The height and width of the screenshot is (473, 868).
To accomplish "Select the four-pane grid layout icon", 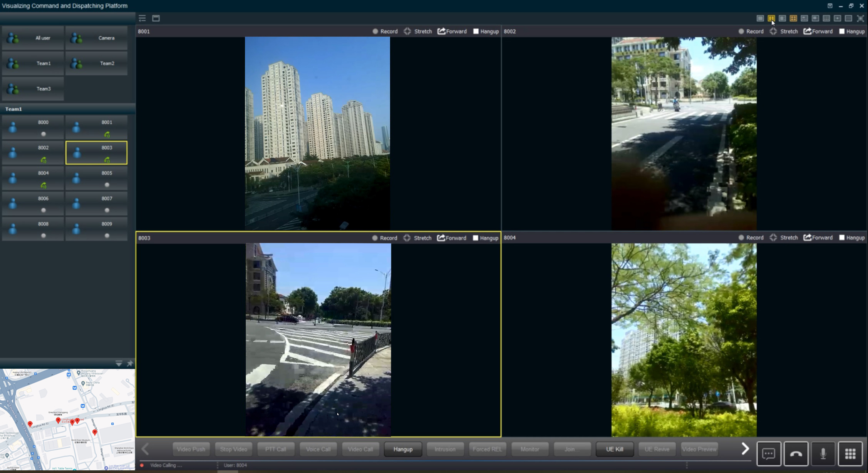I will tap(793, 18).
